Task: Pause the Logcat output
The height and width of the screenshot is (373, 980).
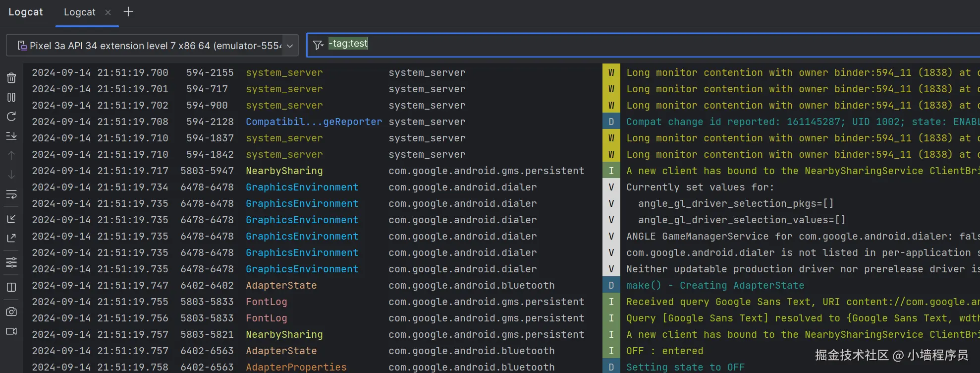Action: (x=11, y=97)
